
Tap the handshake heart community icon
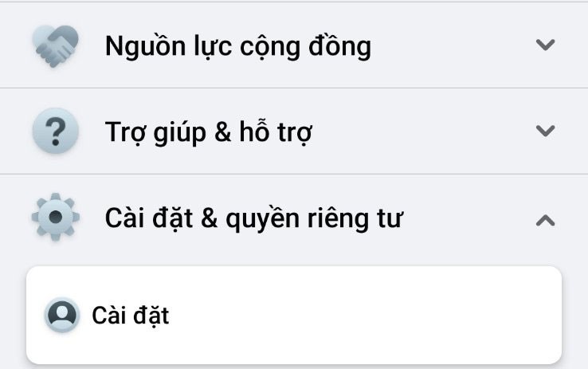coord(56,45)
